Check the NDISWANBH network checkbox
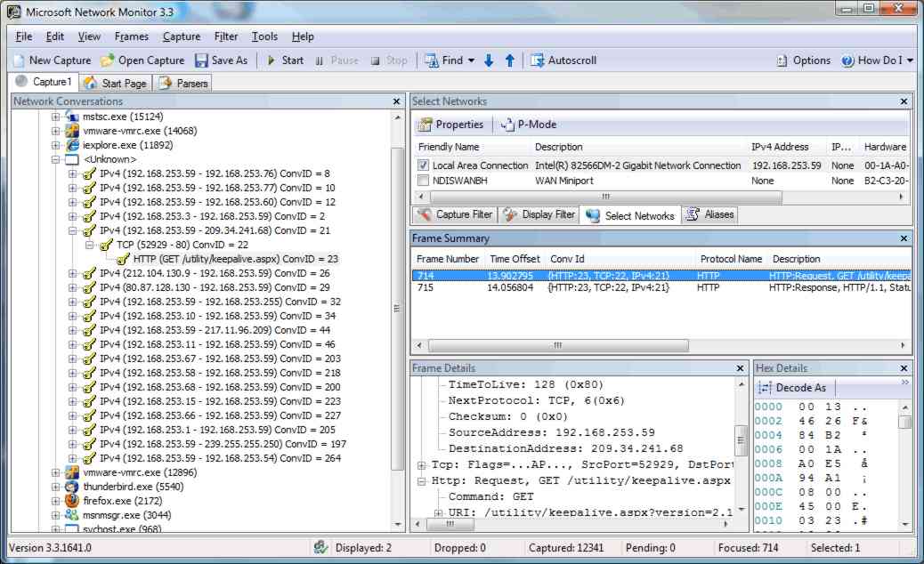The image size is (924, 564). point(423,181)
